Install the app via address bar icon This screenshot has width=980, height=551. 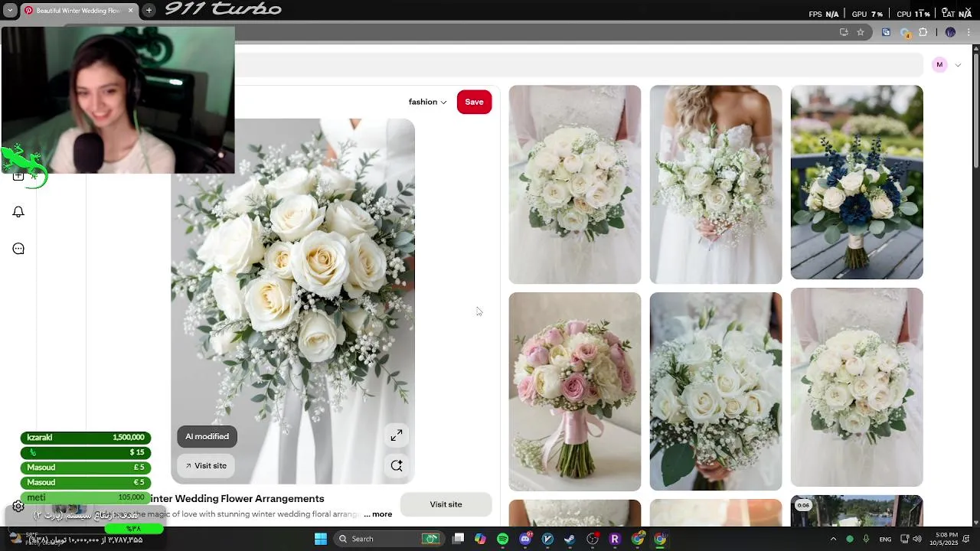click(x=844, y=32)
